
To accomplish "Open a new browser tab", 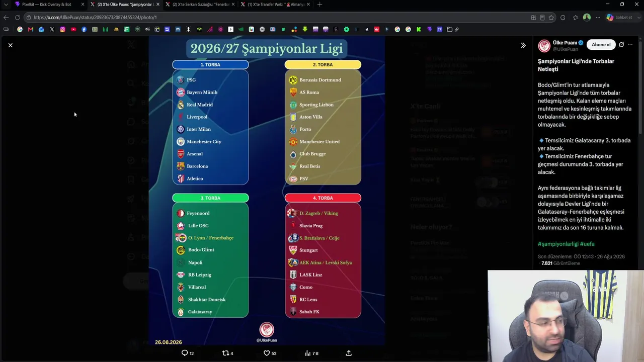I will [319, 5].
